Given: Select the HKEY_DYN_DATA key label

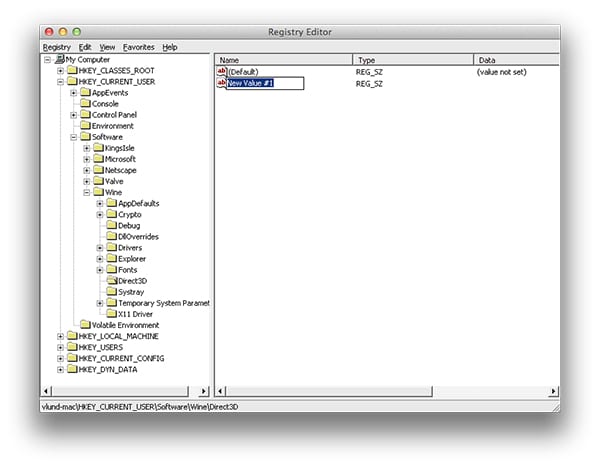Looking at the screenshot, I should coord(108,370).
